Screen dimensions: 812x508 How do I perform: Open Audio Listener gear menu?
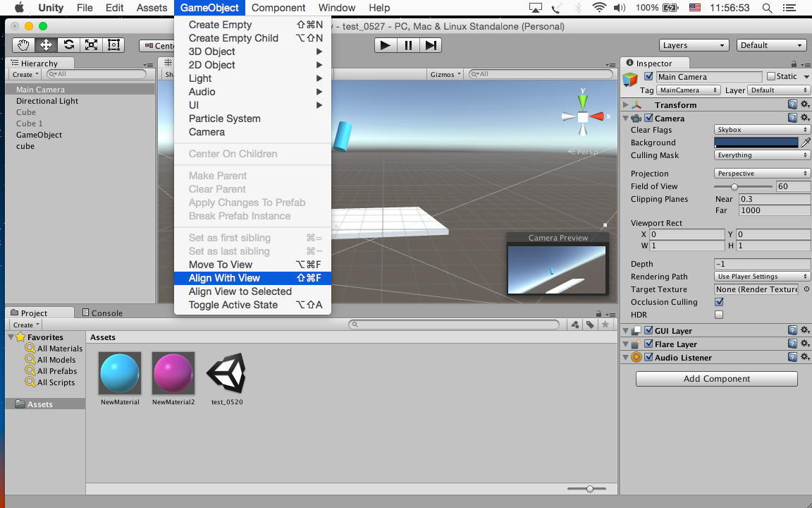point(805,357)
